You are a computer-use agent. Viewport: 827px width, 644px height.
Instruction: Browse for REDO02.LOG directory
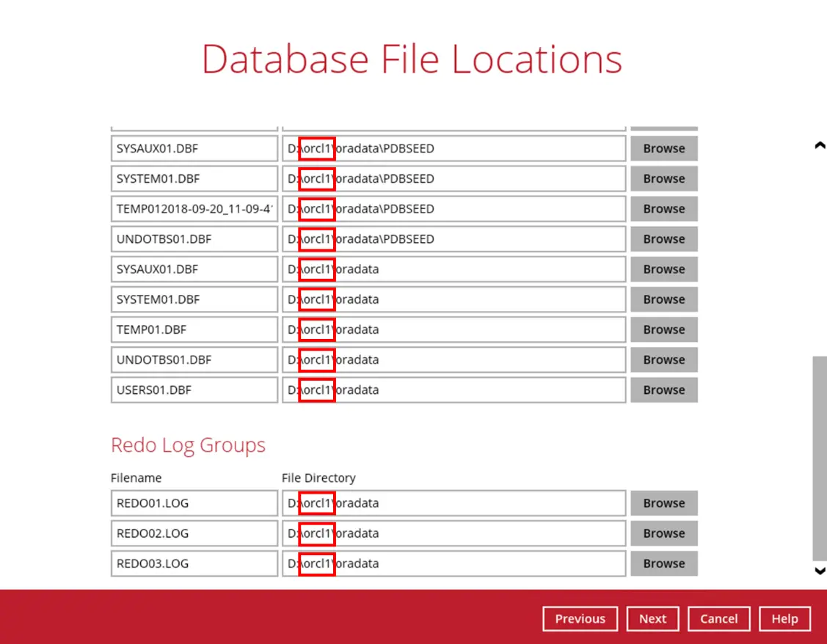[663, 533]
